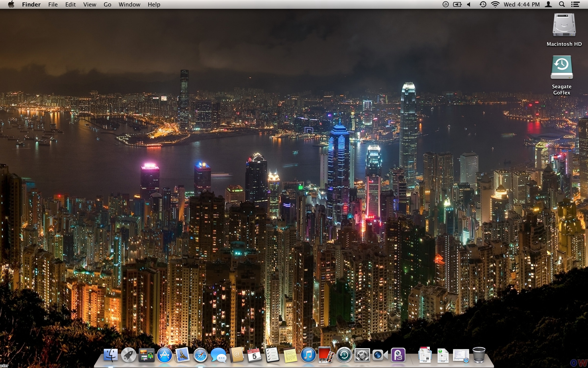Open Spotlight search magnifier
Viewport: 588px width, 368px height.
(562, 4)
